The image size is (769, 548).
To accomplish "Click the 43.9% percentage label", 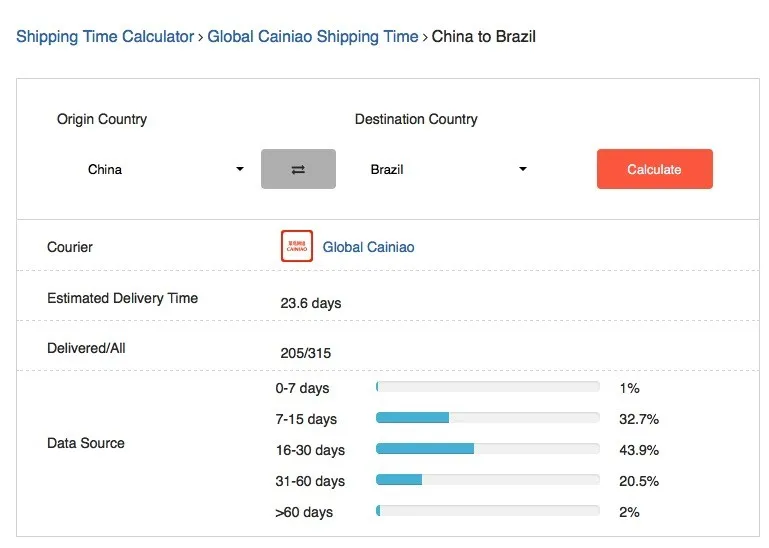I will 639,450.
